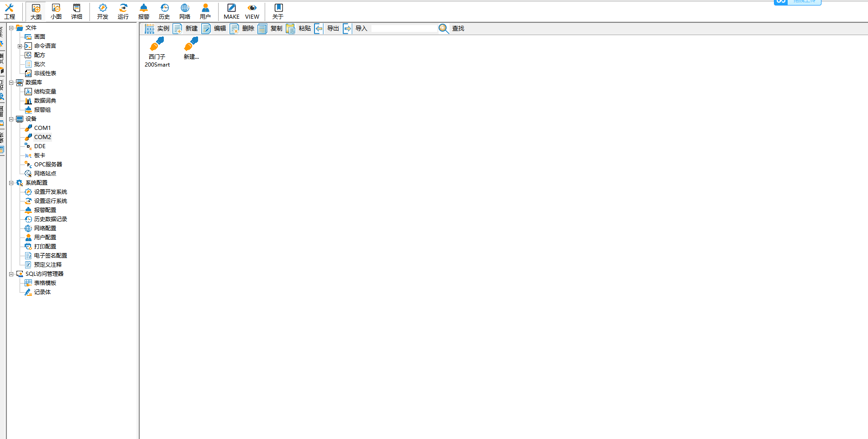Collapse the 设备 tree node
The image size is (868, 439).
(11, 119)
